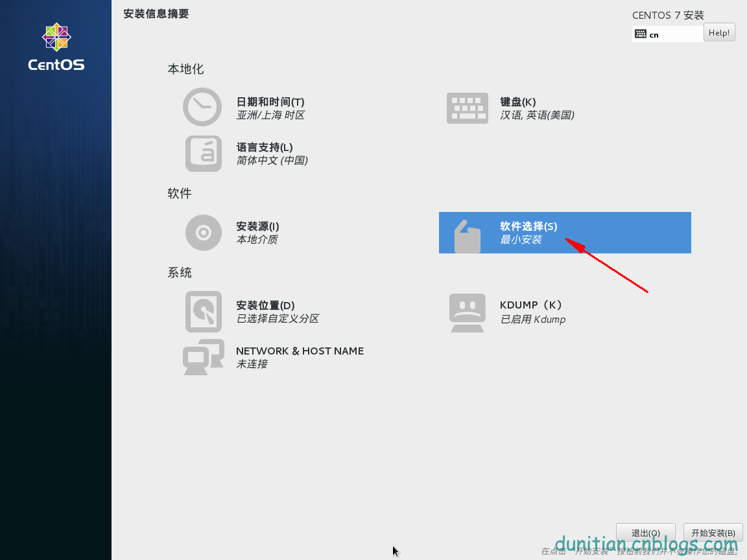Open the Date & Time clock icon
747x560 pixels.
[x=202, y=107]
